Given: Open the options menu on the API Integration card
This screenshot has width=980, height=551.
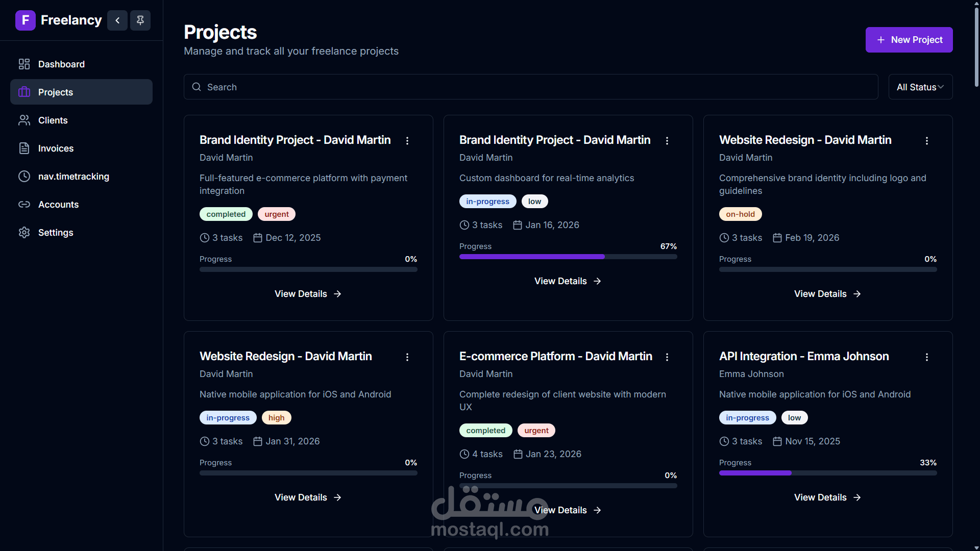Looking at the screenshot, I should [x=926, y=357].
